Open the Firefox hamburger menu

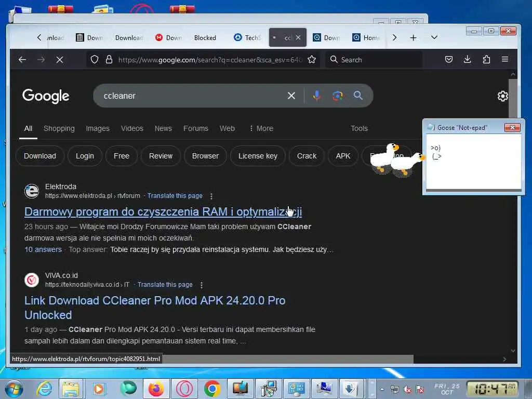[x=505, y=59]
